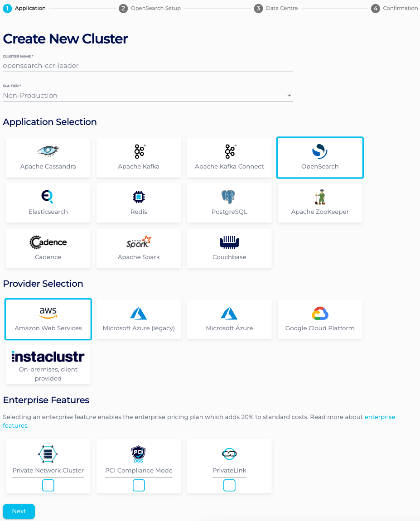
Task: Expand the Non-Production SLA tier selector
Action: pos(145,96)
